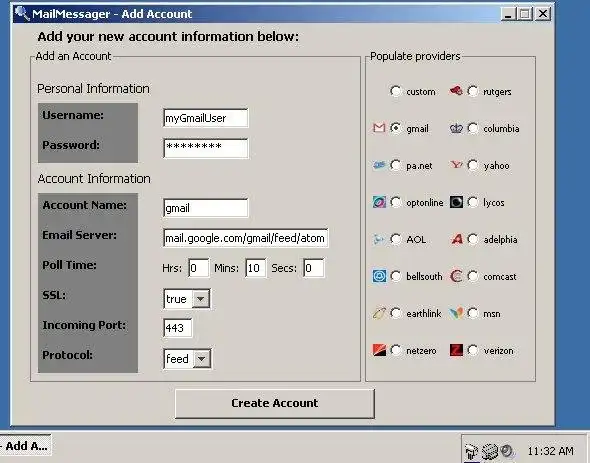Screen dimensions: 590x463
Task: Click the round tray icon beside the clock
Action: click(x=507, y=450)
